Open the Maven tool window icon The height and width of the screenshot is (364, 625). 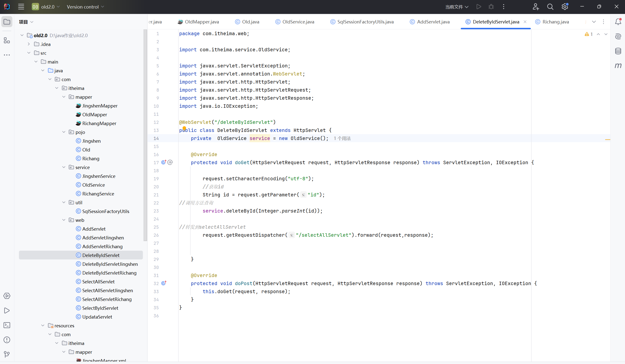[x=618, y=65]
